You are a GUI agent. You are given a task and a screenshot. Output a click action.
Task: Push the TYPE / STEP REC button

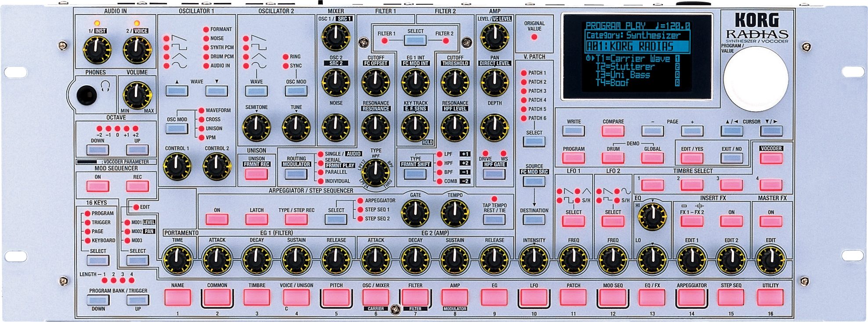(x=296, y=219)
